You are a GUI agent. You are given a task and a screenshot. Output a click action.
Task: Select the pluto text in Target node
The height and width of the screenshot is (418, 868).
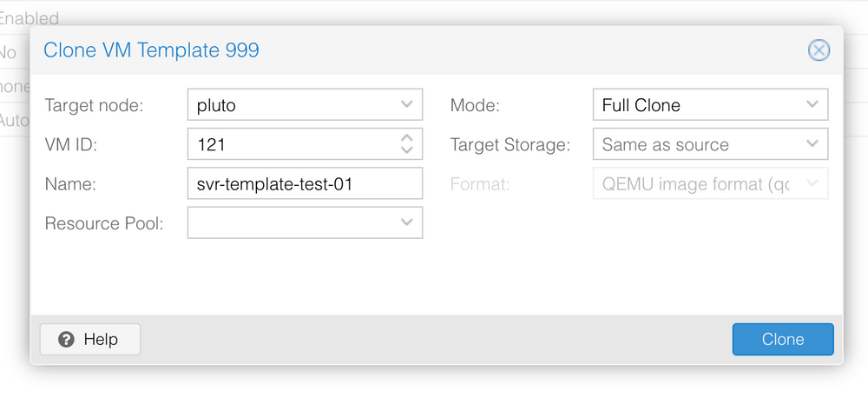coord(216,105)
